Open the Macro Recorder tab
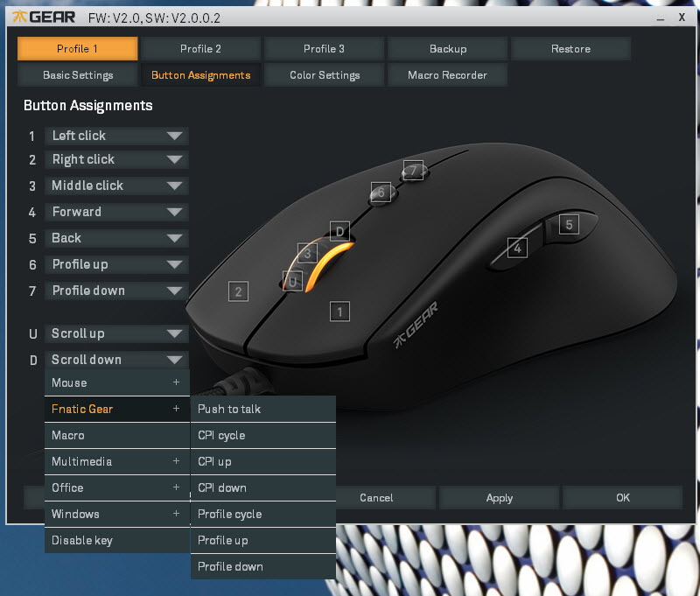The width and height of the screenshot is (700, 596). [x=447, y=75]
